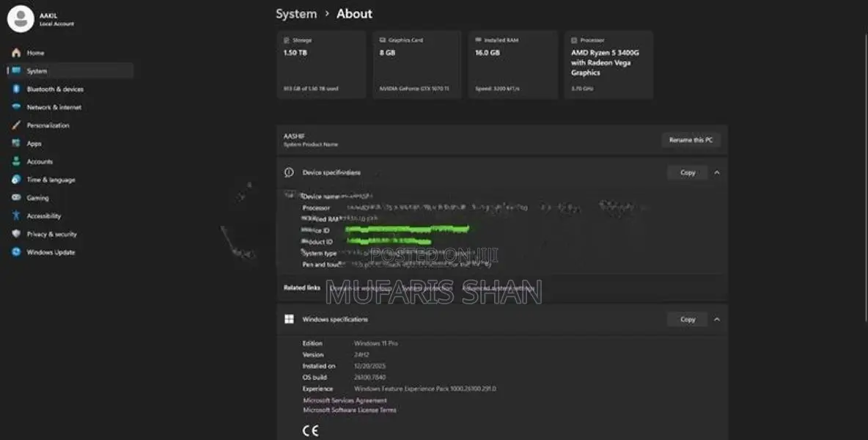Copy the Device specifications
The height and width of the screenshot is (440, 868).
(688, 172)
